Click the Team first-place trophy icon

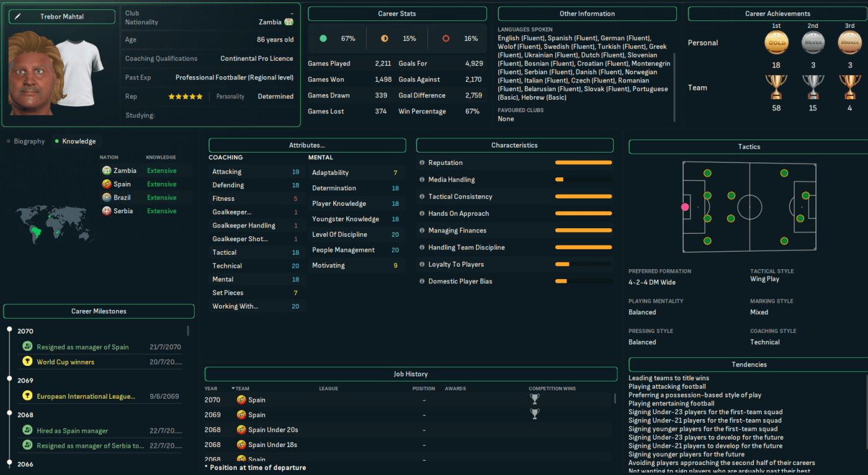[x=776, y=87]
